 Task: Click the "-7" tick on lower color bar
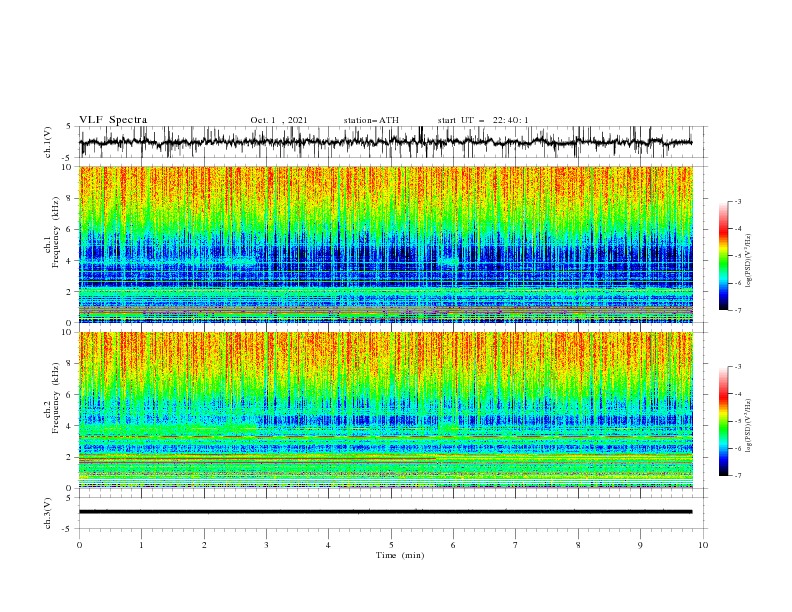click(737, 476)
